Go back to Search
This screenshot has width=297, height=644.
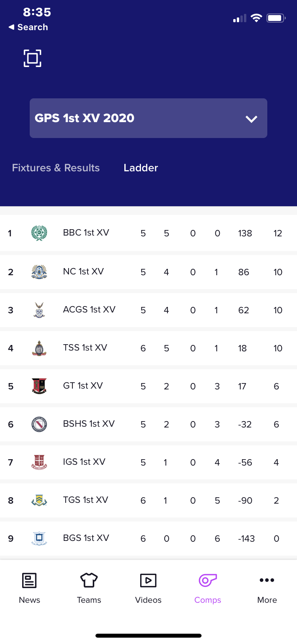point(28,27)
